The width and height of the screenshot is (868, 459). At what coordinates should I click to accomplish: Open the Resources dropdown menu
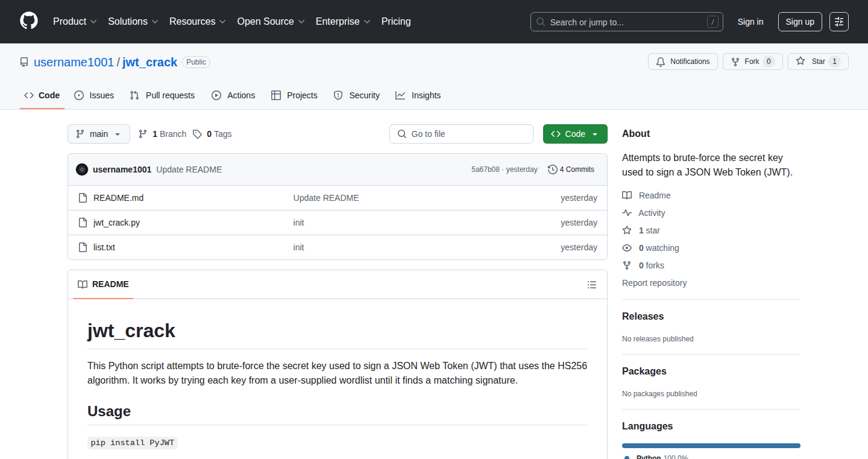point(198,22)
